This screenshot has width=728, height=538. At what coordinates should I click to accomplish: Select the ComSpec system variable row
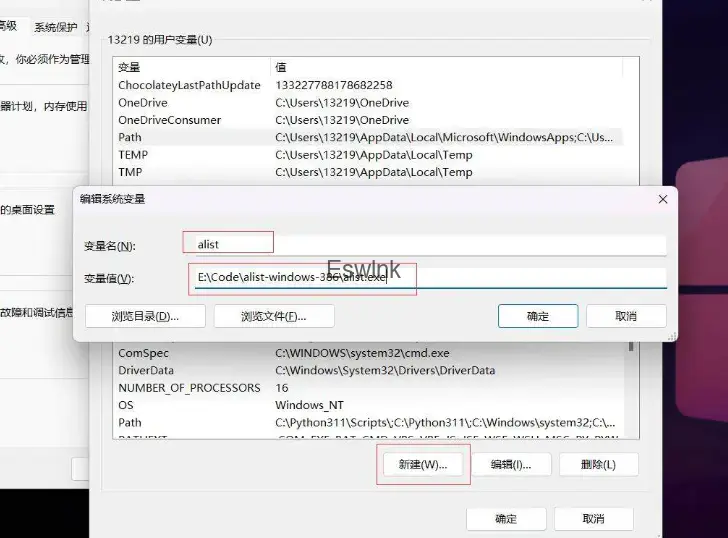click(x=144, y=353)
